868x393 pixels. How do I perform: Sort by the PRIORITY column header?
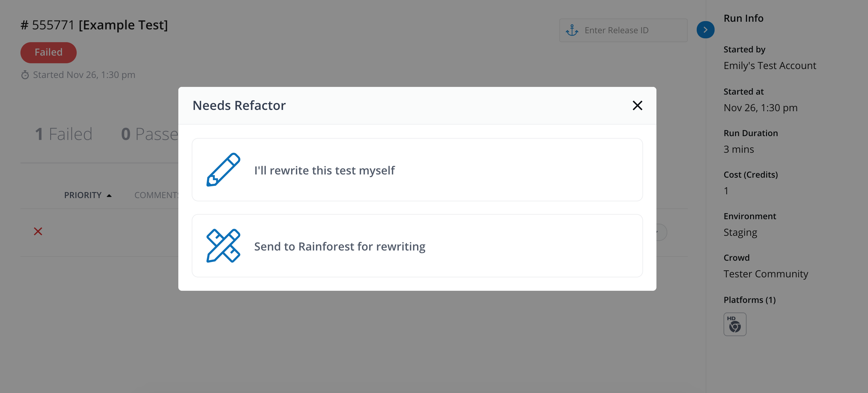tap(82, 195)
